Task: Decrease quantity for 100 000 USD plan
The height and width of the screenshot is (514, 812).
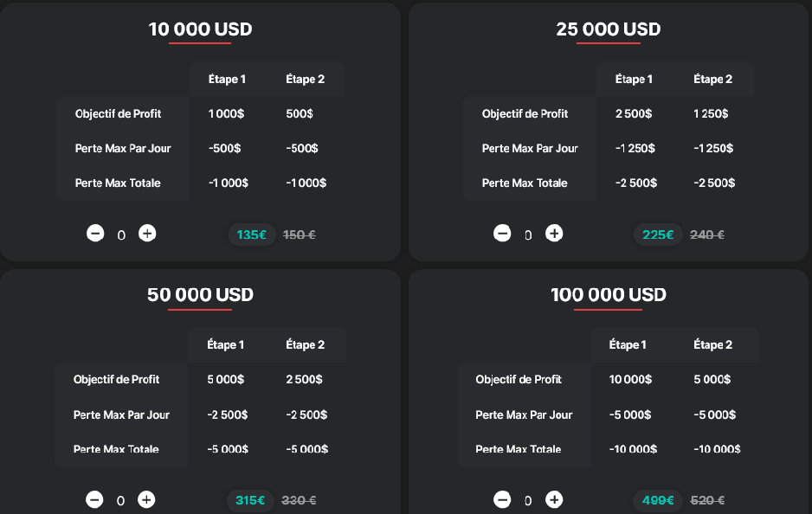Action: pos(502,499)
